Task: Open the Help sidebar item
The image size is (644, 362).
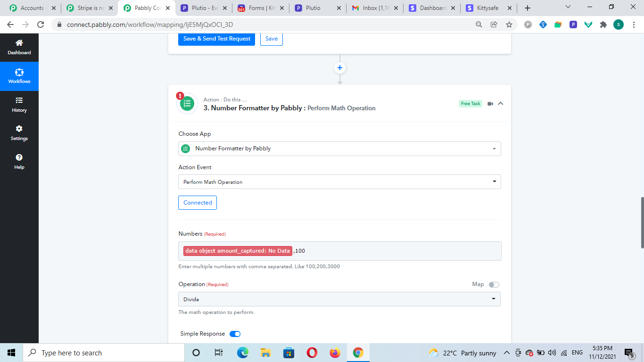Action: 19,162
